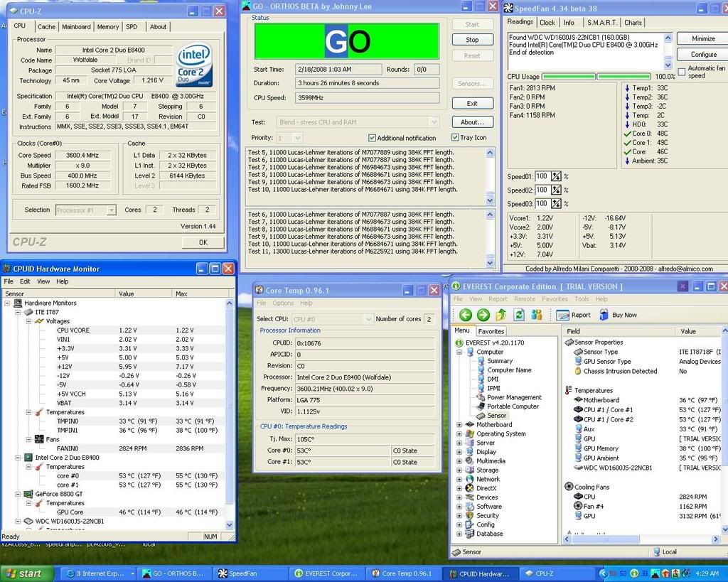The image size is (728, 582).
Task: Open the Processor #1 selection dropdown
Action: click(x=111, y=210)
